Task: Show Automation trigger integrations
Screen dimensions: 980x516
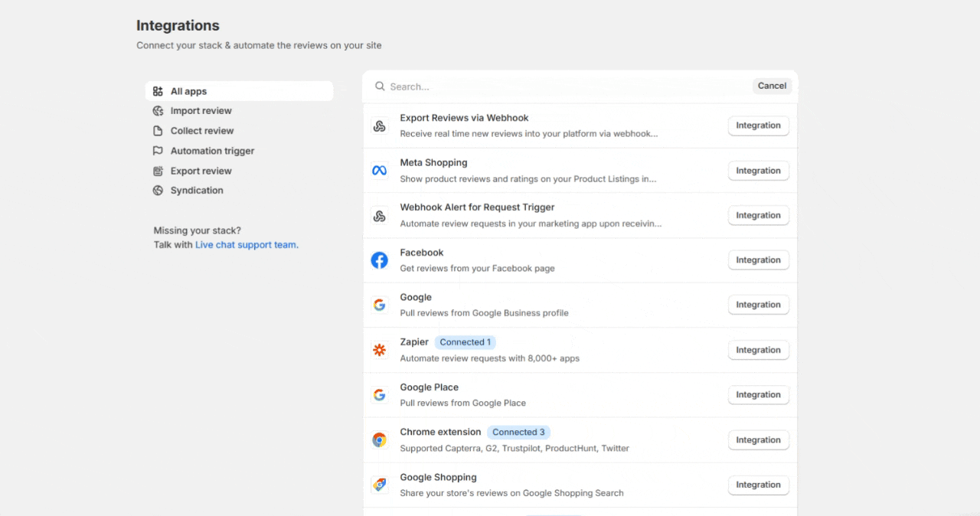Action: pos(212,151)
